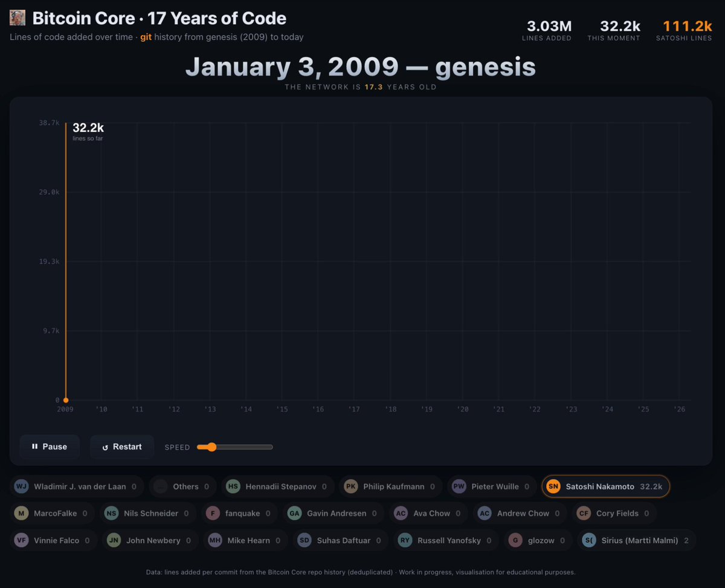Click the 9.7k y-axis label

point(51,331)
